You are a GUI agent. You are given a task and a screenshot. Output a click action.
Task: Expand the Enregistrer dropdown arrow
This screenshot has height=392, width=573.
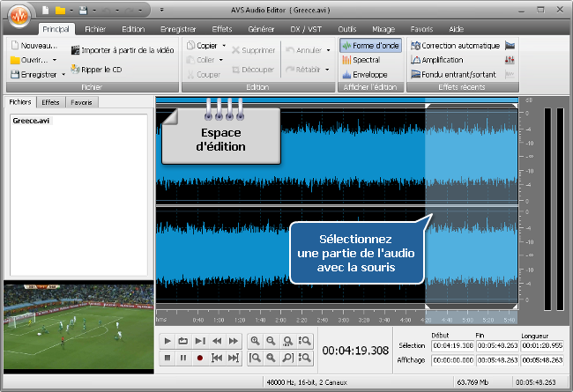(63, 75)
